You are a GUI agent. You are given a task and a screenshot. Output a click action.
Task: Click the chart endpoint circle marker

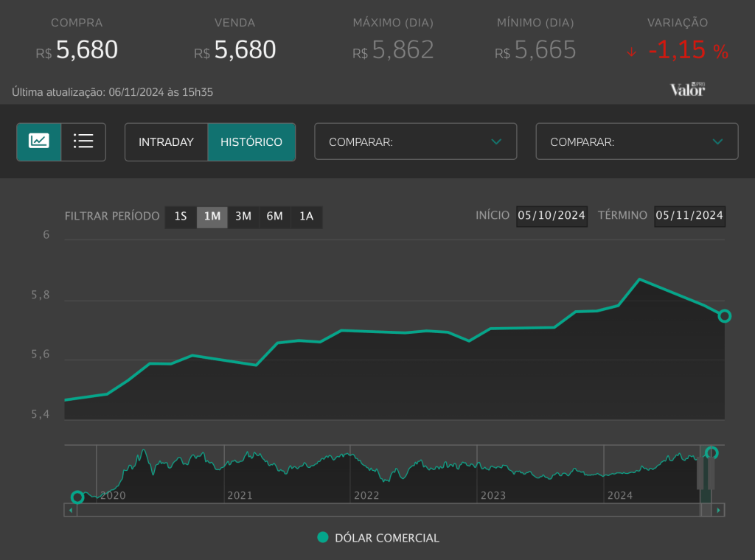coord(724,316)
